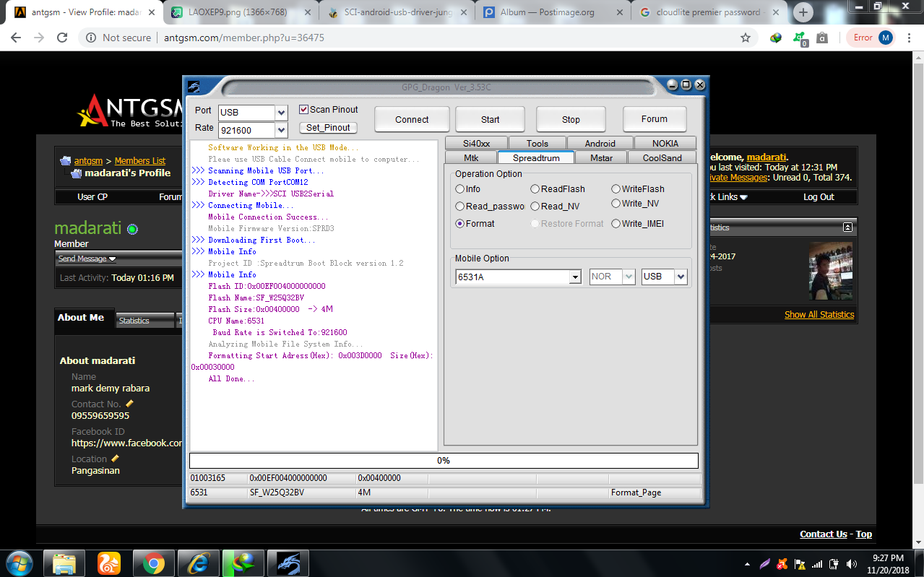Click the Stop button
The width and height of the screenshot is (924, 577).
pos(571,119)
